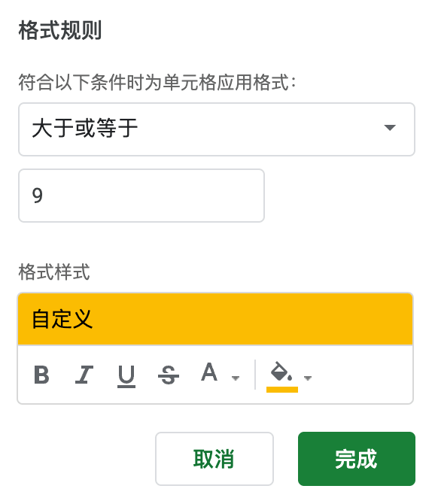The image size is (435, 504).
Task: Click the yellow bar under fill bucket
Action: pyautogui.click(x=282, y=390)
